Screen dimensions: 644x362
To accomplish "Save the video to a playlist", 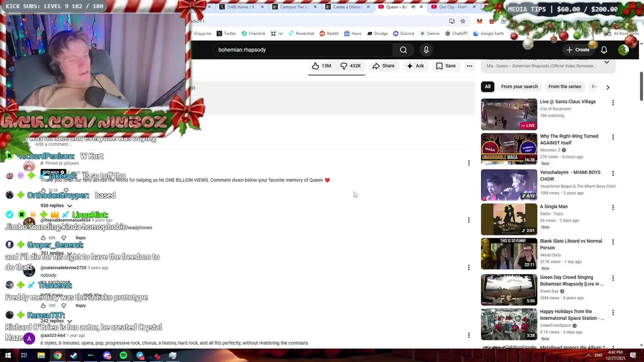I will pyautogui.click(x=446, y=66).
